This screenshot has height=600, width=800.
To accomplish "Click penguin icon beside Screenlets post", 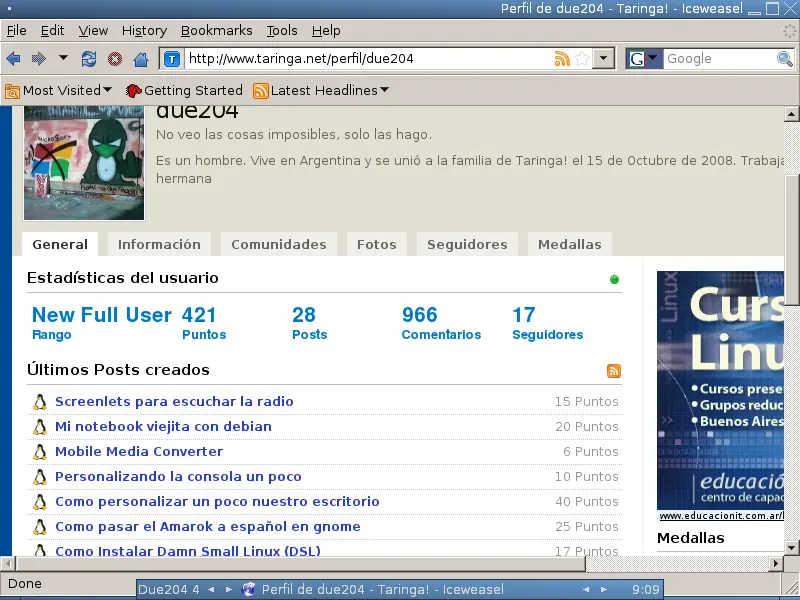I will coord(40,402).
